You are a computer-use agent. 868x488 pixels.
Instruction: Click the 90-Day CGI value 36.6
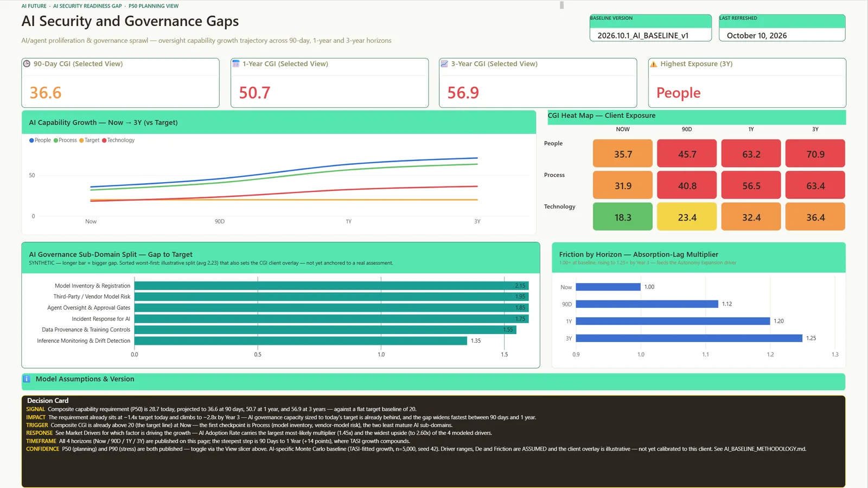(x=46, y=93)
